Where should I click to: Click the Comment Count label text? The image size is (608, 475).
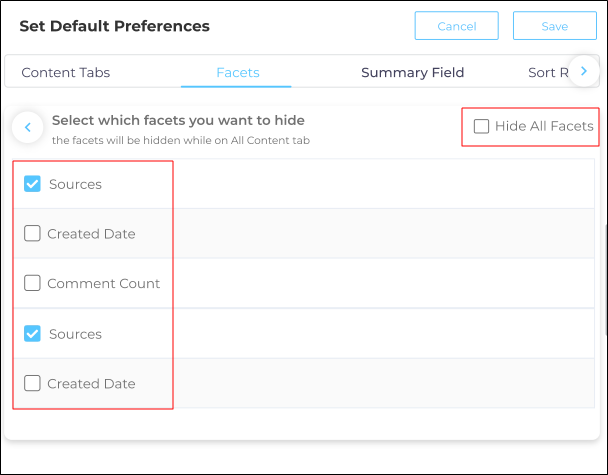click(x=104, y=283)
